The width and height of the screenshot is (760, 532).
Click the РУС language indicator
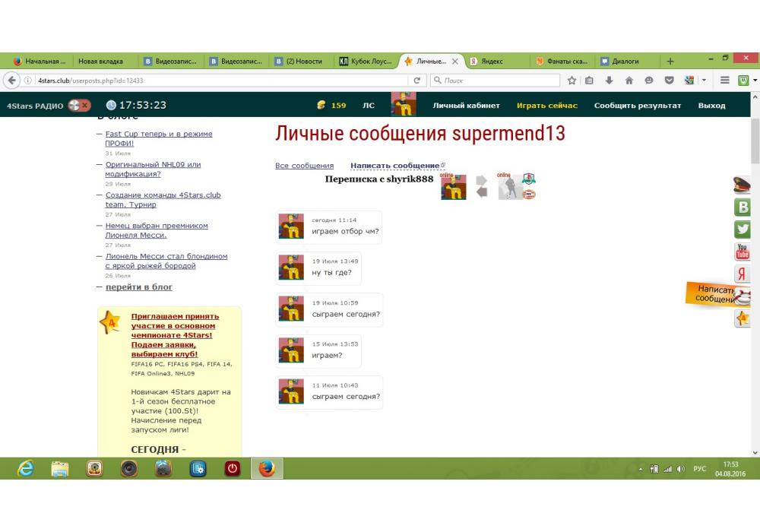(x=699, y=468)
